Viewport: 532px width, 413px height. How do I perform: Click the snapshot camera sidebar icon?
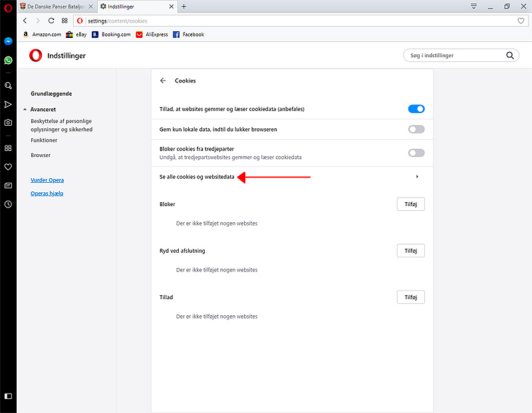8,122
